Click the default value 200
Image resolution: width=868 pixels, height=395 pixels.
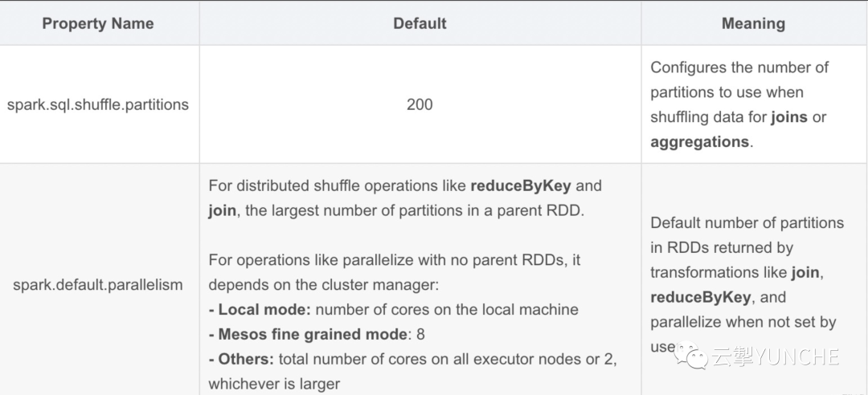coord(420,104)
